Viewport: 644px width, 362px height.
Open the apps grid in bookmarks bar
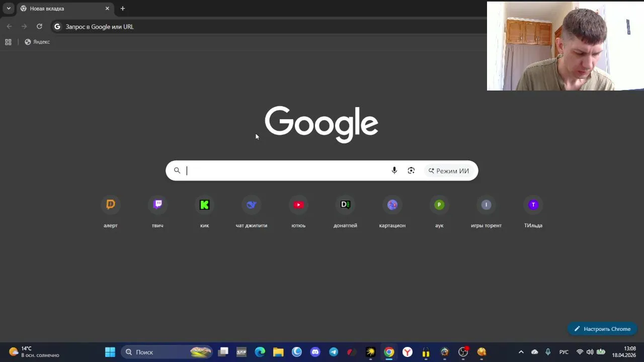point(8,42)
